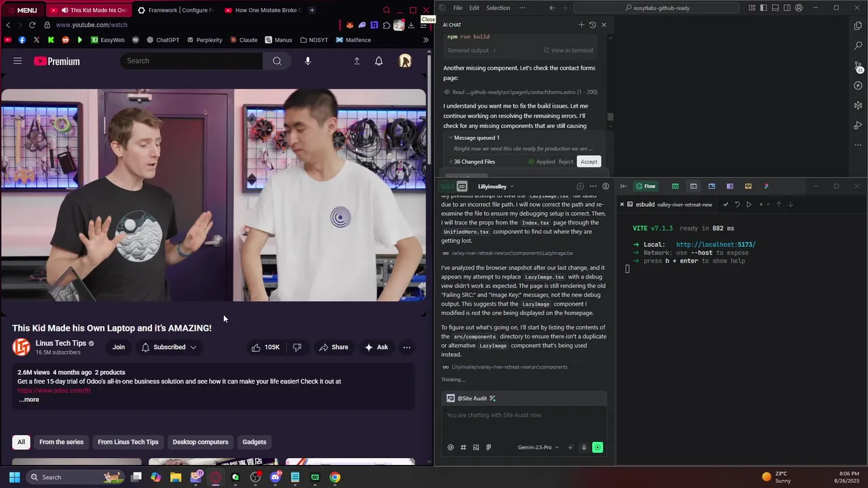The width and height of the screenshot is (868, 488).
Task: Show more bookmarks overflow chevron
Action: pyautogui.click(x=426, y=40)
